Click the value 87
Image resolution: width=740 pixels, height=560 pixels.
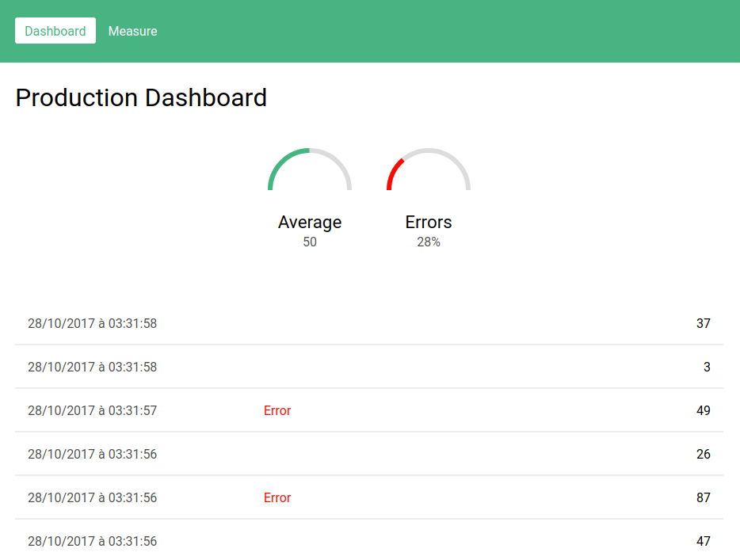click(704, 497)
